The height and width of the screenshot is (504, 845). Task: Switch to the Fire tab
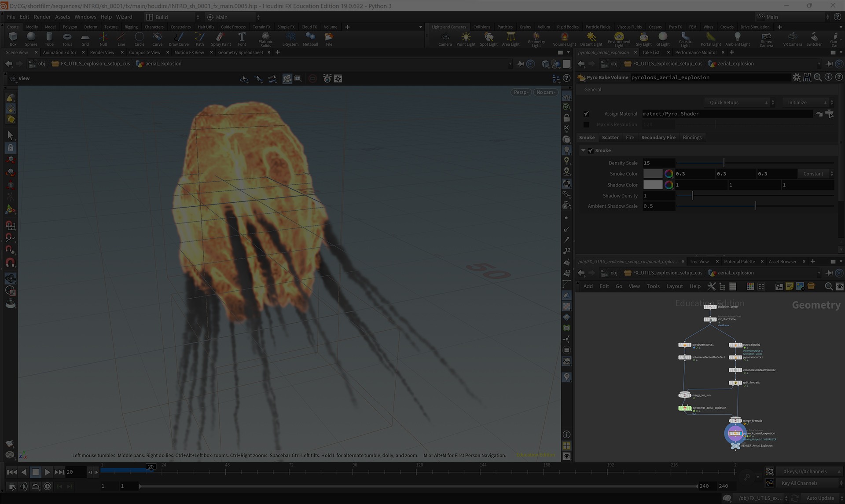click(x=630, y=138)
